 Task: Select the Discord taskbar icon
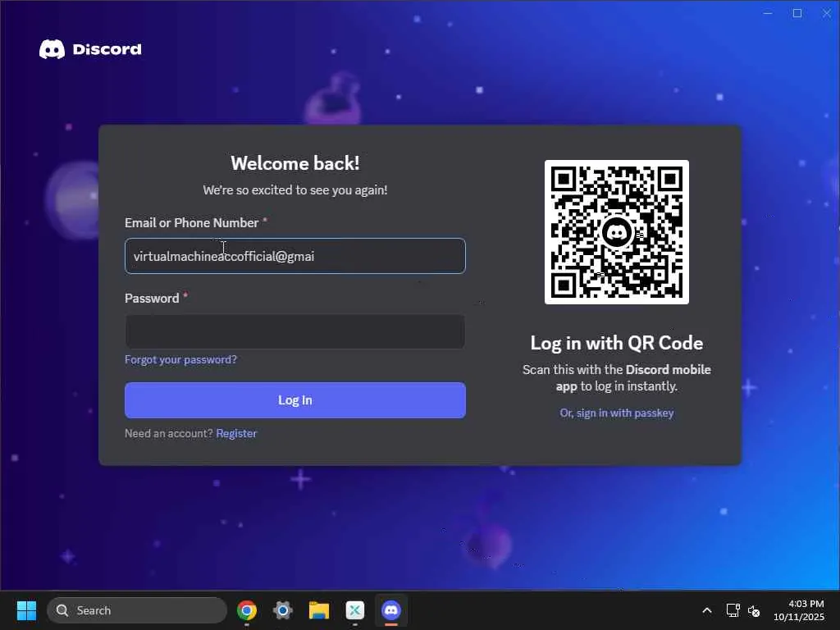click(x=391, y=610)
